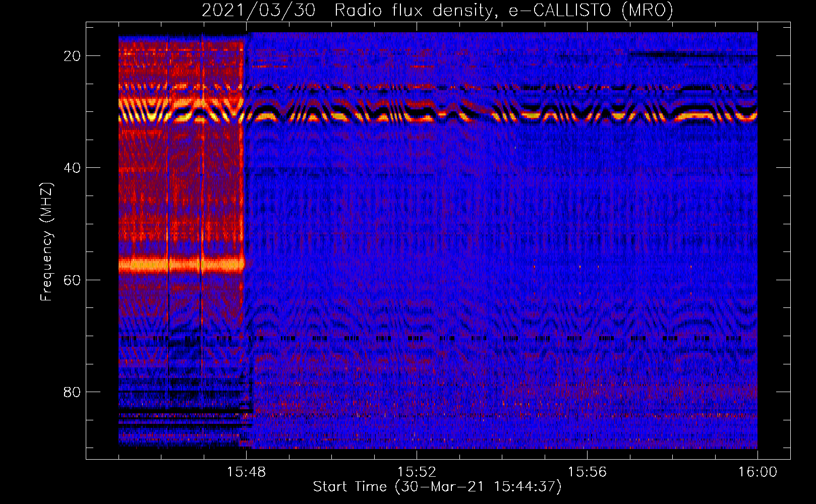
Task: Click the 80 MHz frequency tick label
Action: click(x=72, y=392)
